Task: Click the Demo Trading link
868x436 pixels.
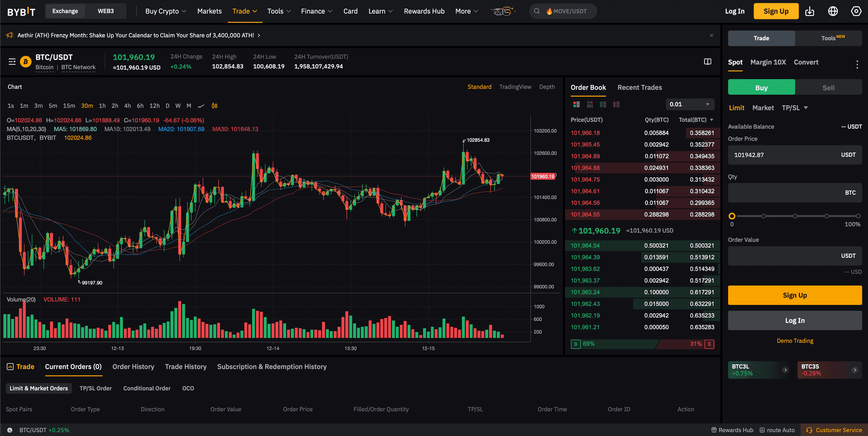Action: coord(794,340)
